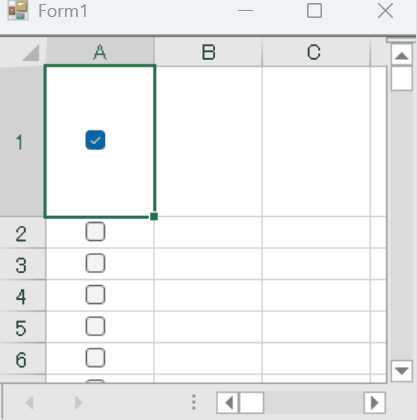This screenshot has height=420, width=417.
Task: Select row 1 header
Action: (x=22, y=142)
